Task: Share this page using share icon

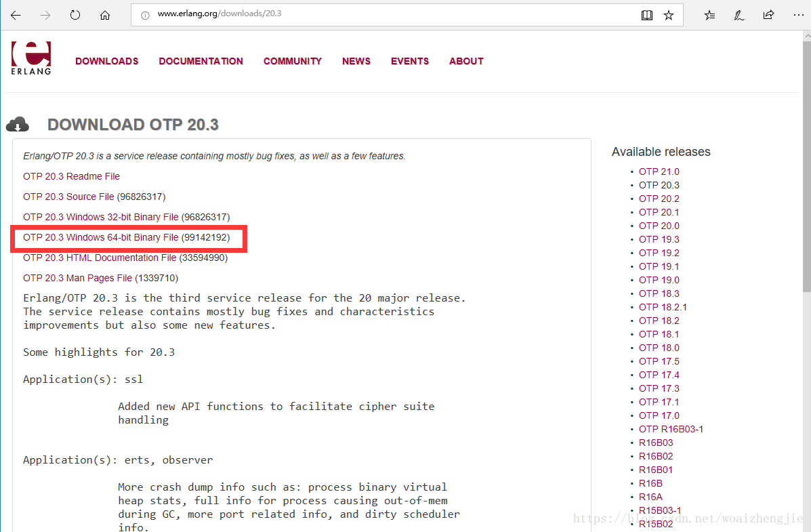Action: click(768, 15)
